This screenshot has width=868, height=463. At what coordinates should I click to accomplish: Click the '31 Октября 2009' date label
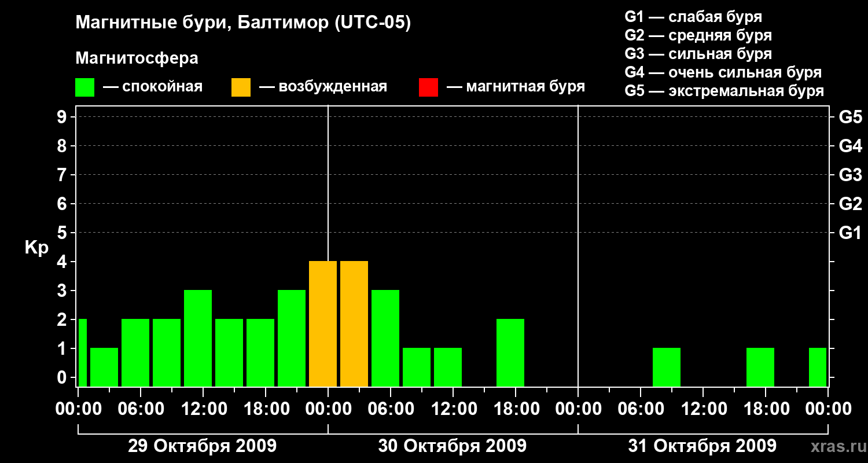(702, 446)
